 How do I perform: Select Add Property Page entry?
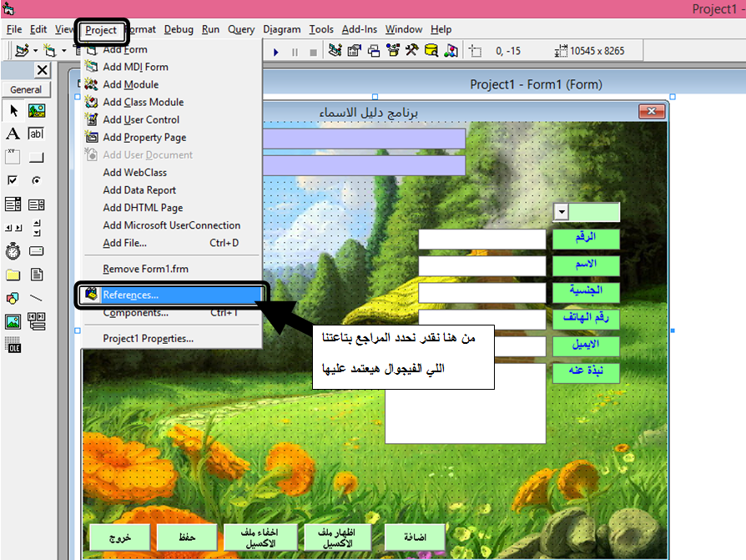(x=144, y=138)
